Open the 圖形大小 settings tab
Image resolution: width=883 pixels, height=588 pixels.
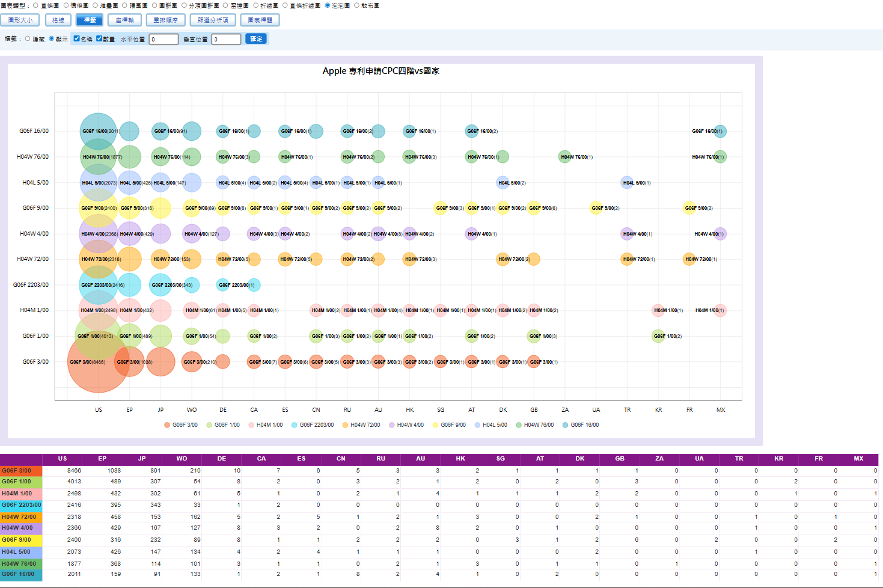[20, 20]
